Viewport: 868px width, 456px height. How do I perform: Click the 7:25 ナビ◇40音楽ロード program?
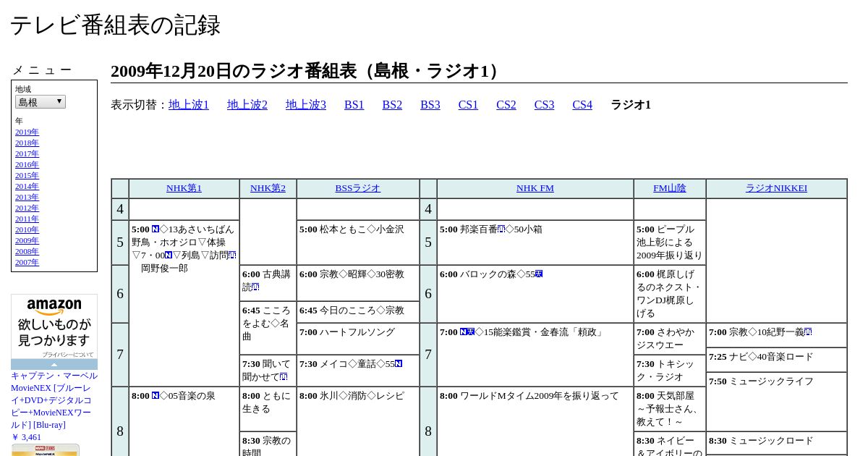tap(777, 360)
